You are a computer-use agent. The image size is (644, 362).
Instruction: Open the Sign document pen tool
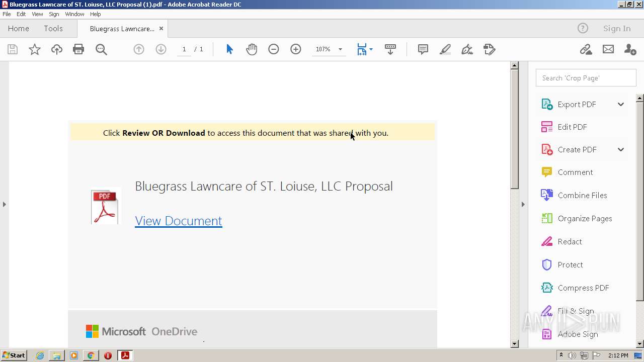click(x=467, y=49)
